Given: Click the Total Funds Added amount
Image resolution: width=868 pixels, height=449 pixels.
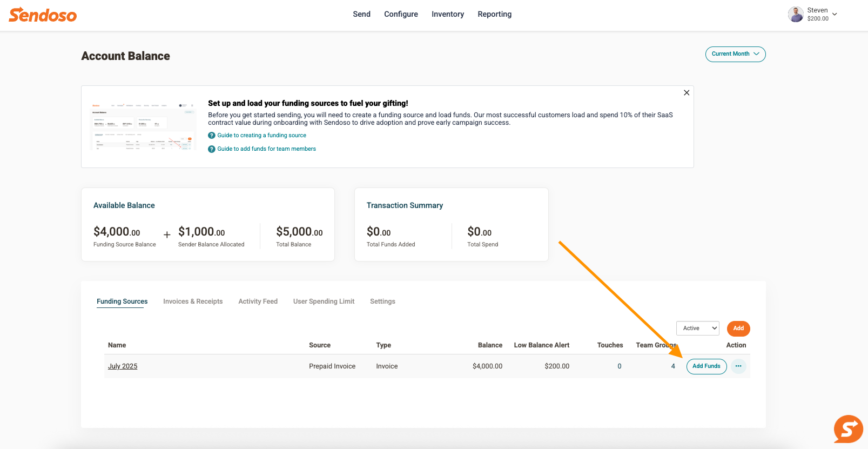Looking at the screenshot, I should coord(379,232).
